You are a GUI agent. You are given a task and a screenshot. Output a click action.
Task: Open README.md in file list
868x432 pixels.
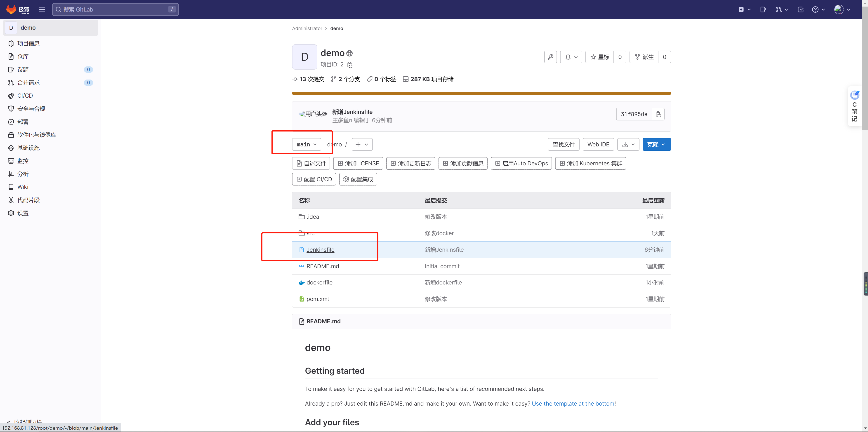tap(323, 266)
